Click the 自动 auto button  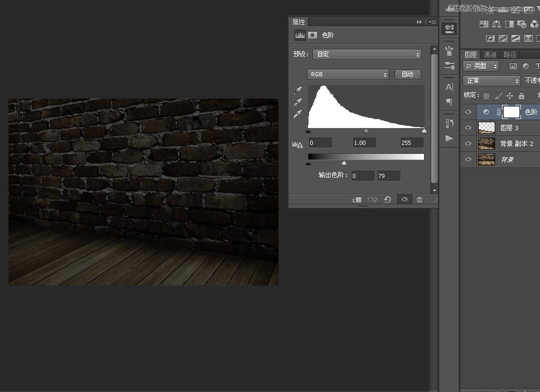(x=408, y=74)
